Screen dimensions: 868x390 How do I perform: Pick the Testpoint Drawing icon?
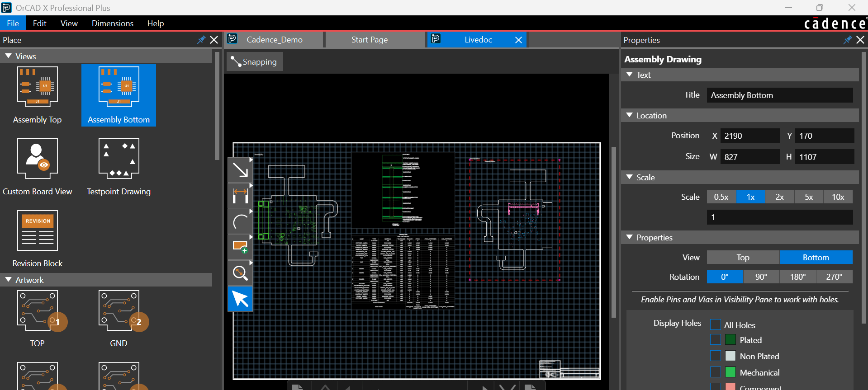pos(119,159)
